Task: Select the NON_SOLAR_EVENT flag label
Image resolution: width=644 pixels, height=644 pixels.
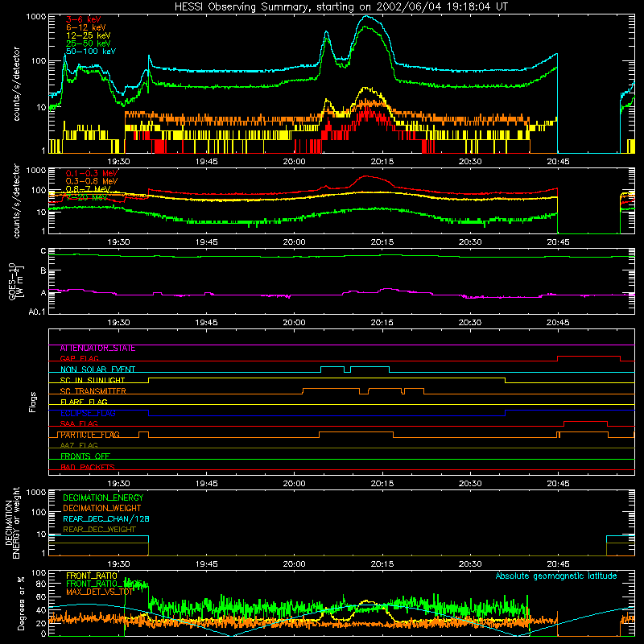Action: click(x=97, y=369)
